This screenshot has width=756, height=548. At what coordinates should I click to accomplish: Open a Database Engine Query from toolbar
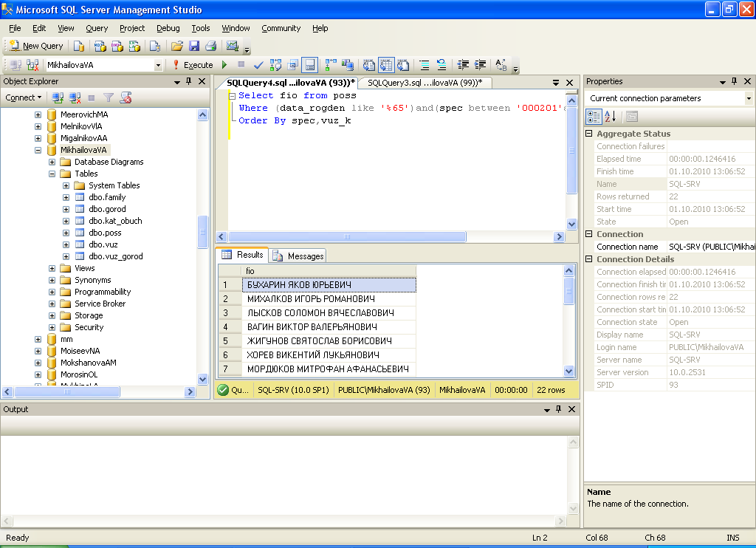click(78, 46)
